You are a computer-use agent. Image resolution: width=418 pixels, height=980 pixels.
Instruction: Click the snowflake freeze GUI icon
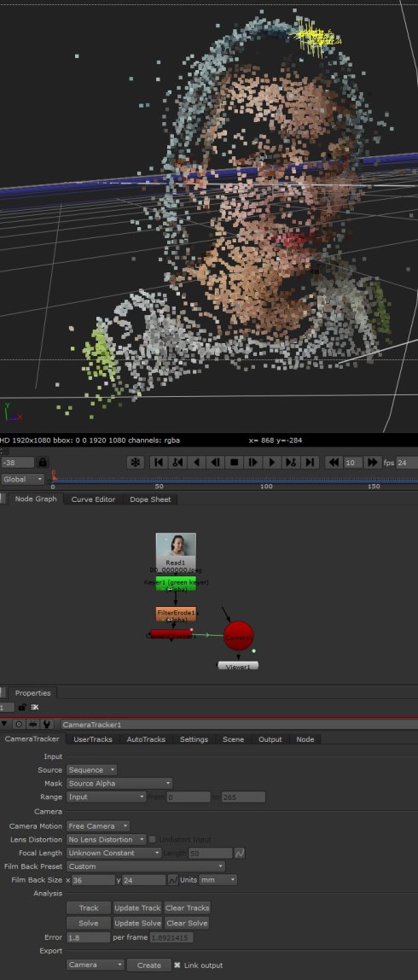(135, 463)
